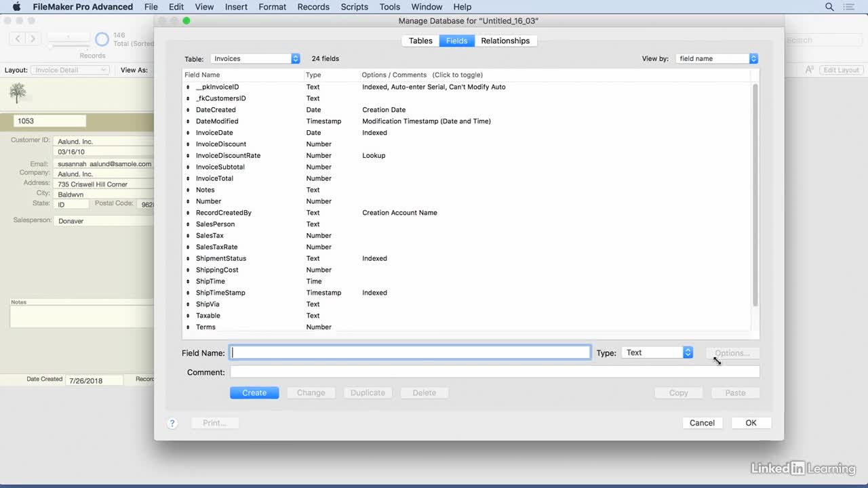This screenshot has height=488, width=868.
Task: Click the Cancel button
Action: pyautogui.click(x=702, y=423)
